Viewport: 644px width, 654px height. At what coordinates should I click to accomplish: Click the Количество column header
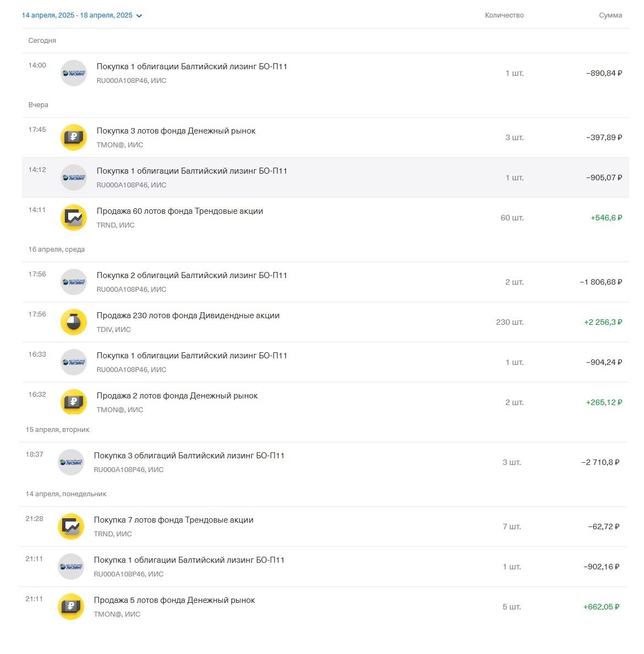click(504, 15)
